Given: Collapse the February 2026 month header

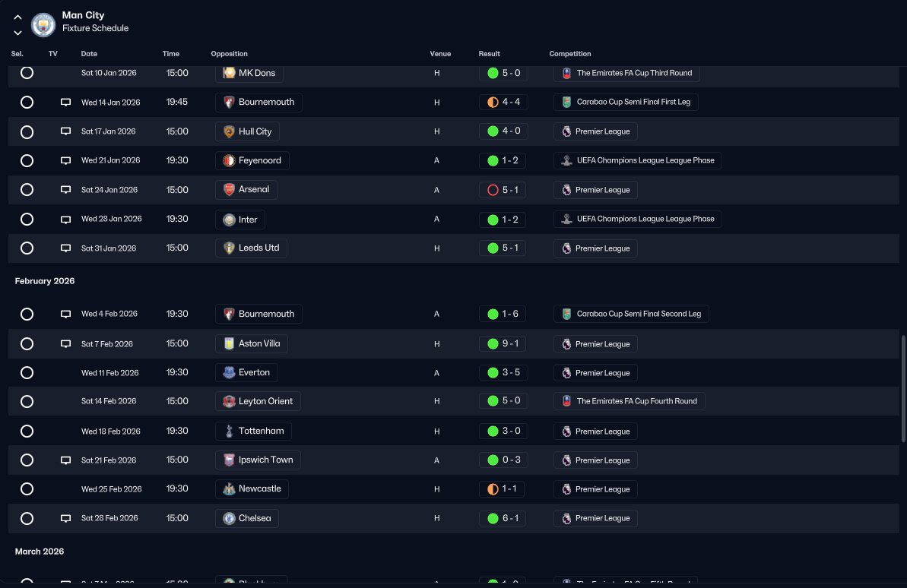Looking at the screenshot, I should pyautogui.click(x=45, y=281).
